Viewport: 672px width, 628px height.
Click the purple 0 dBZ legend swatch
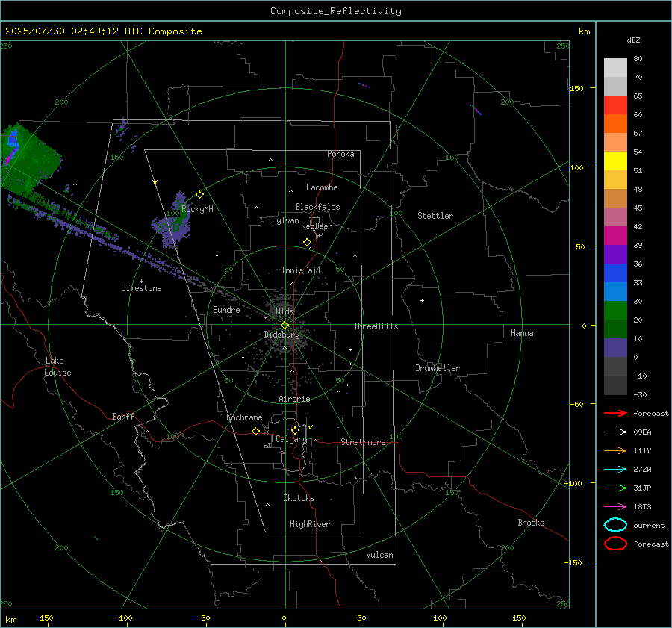(615, 348)
